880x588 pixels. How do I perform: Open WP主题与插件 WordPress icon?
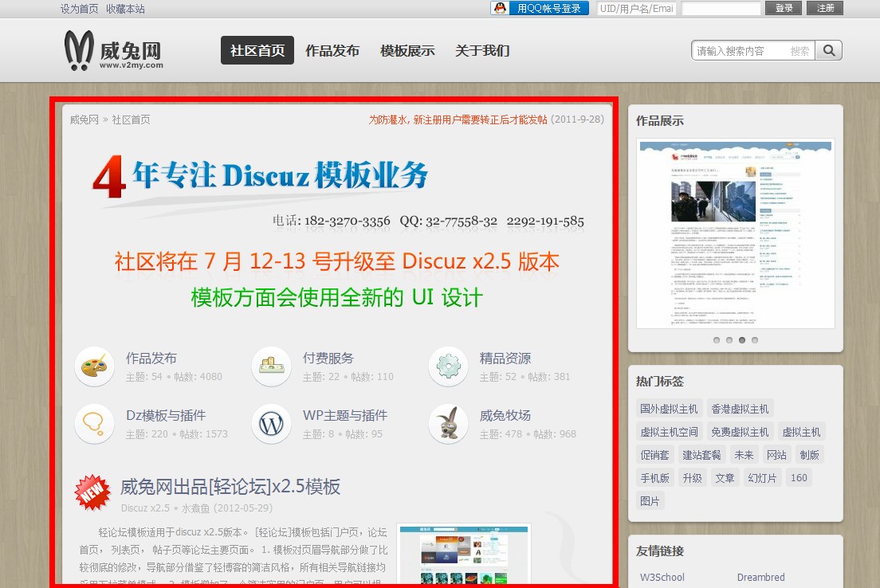point(271,424)
